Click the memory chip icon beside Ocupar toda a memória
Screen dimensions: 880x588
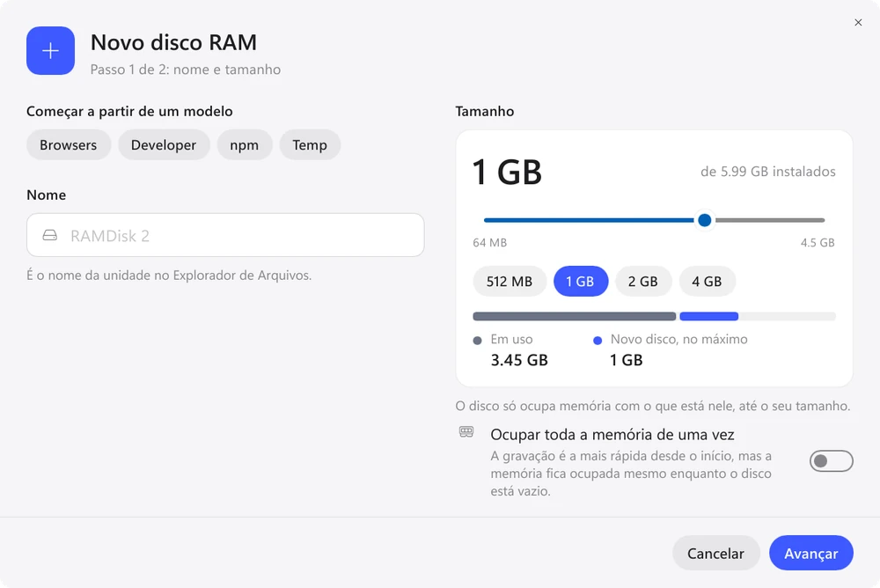pyautogui.click(x=466, y=432)
